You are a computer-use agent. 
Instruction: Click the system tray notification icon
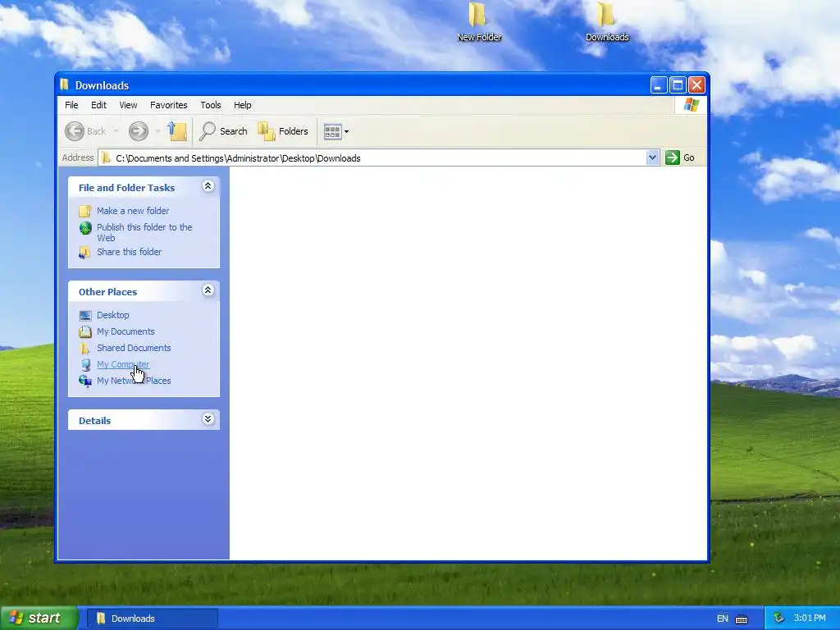(x=779, y=619)
